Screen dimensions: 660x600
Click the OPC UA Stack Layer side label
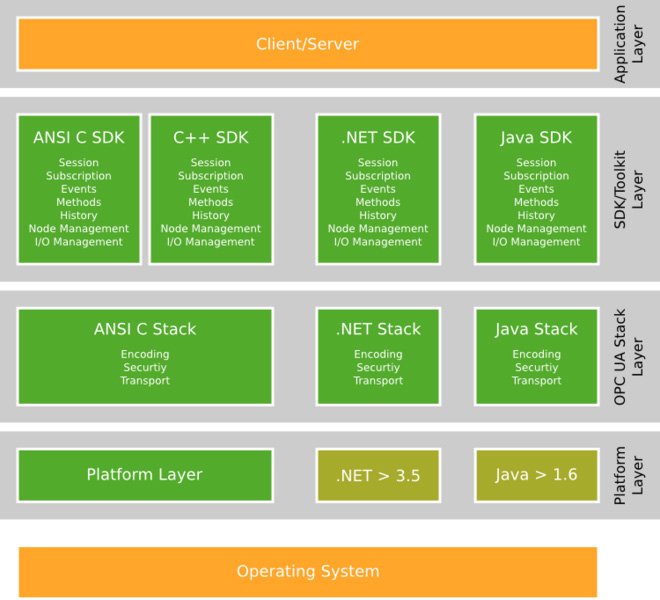pos(628,357)
